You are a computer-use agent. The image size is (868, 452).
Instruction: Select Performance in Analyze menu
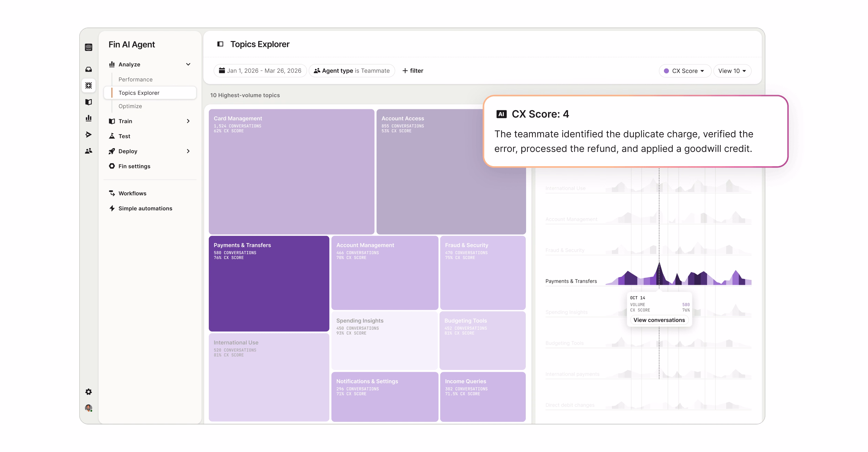(x=136, y=80)
